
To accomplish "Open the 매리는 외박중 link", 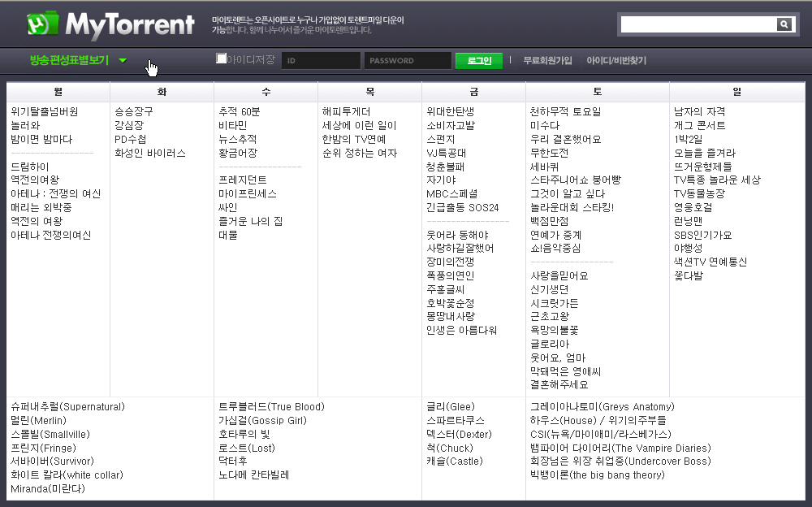I will tap(41, 207).
